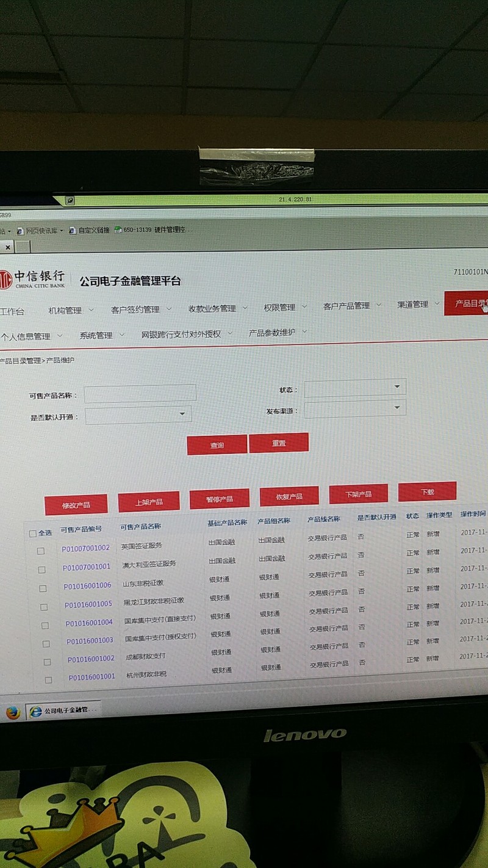Viewport: 488px width, 868px height.
Task: Expand the 客户产品管理 menu
Action: click(x=352, y=306)
